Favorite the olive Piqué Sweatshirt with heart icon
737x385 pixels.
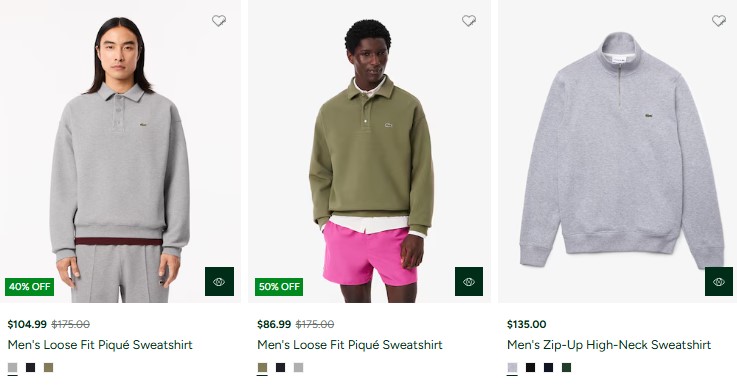(469, 21)
